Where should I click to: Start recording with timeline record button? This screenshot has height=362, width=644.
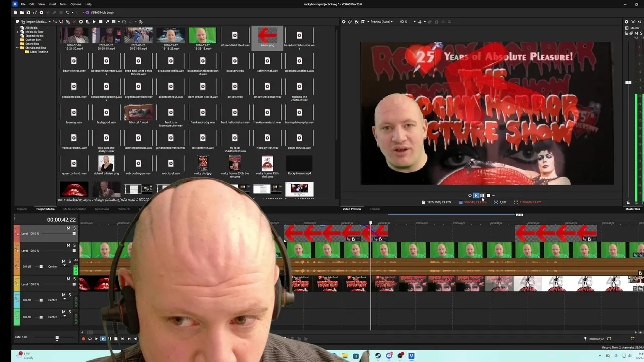[x=83, y=339]
